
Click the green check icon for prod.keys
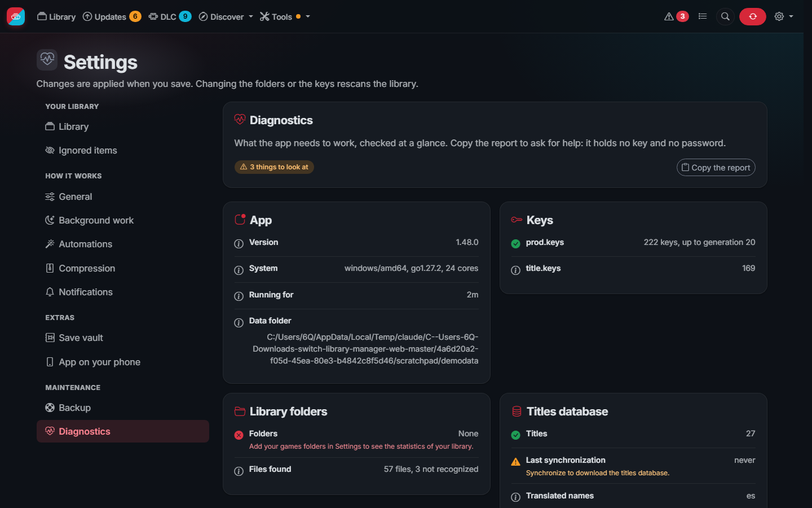click(515, 244)
